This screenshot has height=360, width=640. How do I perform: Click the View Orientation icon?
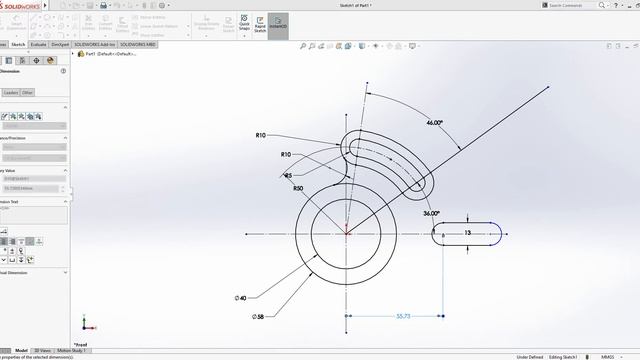[x=348, y=46]
